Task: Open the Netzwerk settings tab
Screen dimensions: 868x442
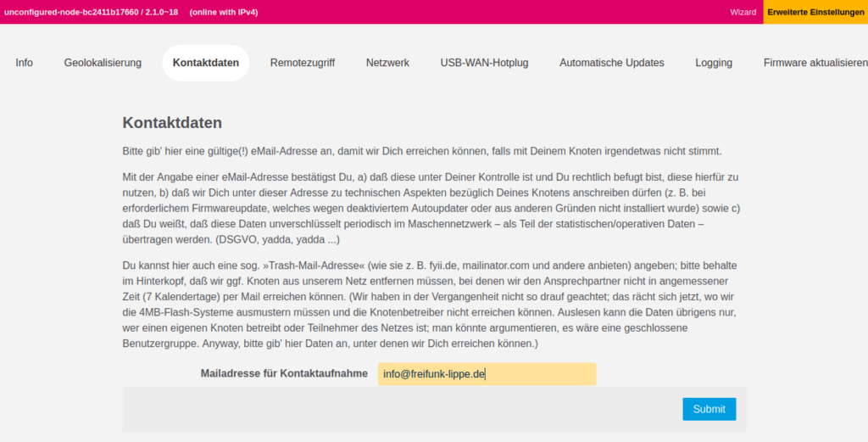Action: coord(387,63)
